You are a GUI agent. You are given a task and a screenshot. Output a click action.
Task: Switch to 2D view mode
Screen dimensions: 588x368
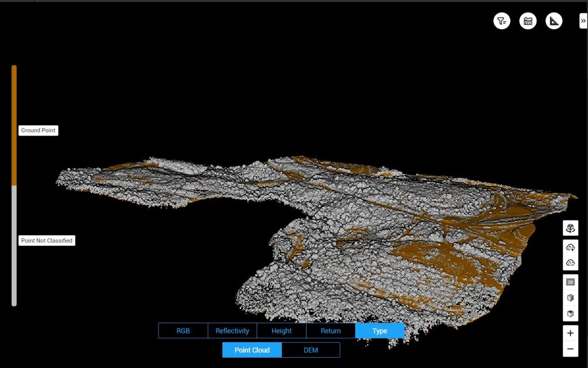(570, 282)
